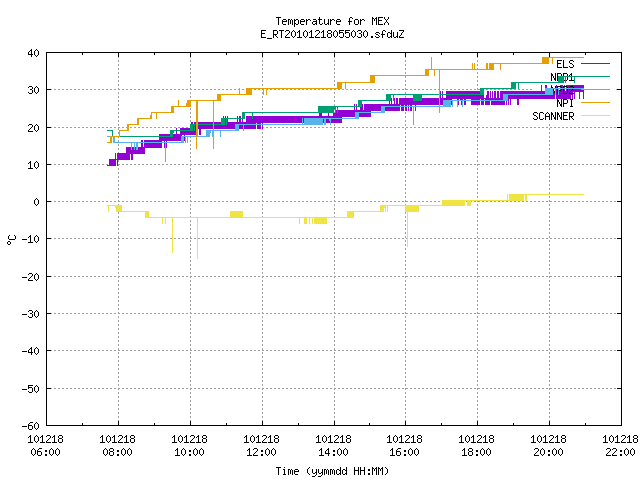
Task: Click the x-axis time label 16:00
Action: (404, 452)
